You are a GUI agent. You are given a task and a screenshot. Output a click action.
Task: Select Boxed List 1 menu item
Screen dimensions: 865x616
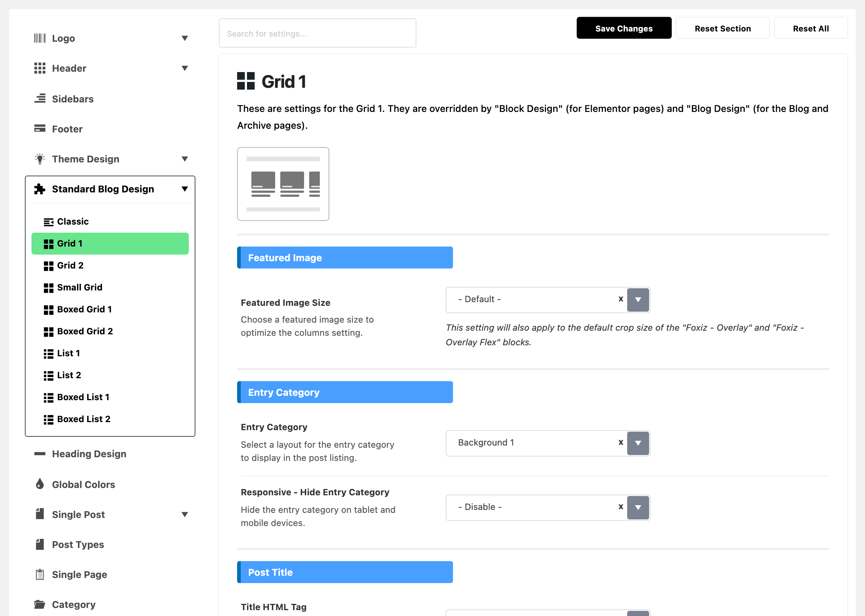(110, 397)
